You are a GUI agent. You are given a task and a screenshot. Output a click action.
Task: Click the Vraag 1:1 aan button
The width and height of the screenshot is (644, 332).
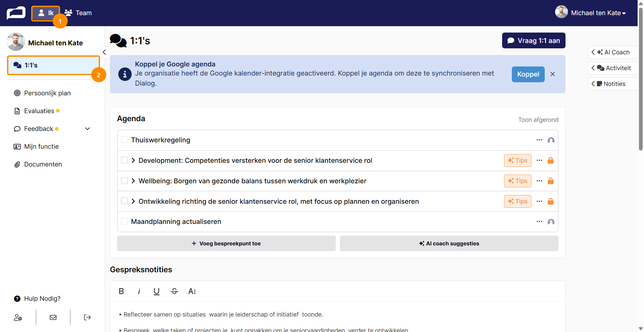533,41
